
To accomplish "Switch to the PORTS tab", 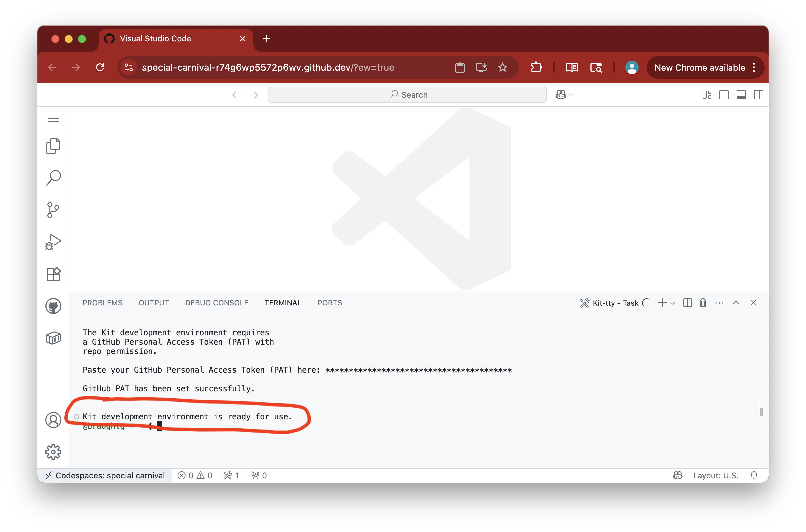I will point(330,303).
